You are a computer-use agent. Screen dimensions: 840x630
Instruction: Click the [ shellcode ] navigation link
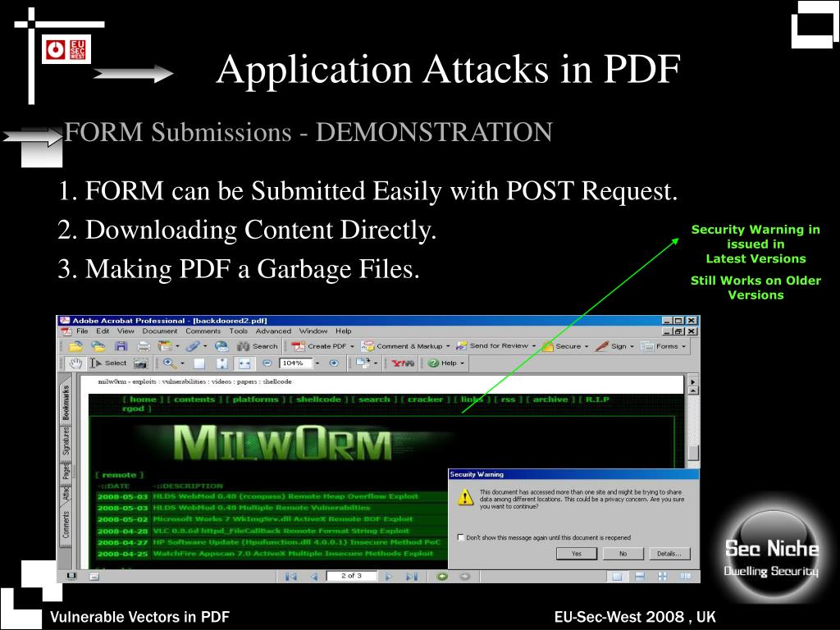(319, 399)
